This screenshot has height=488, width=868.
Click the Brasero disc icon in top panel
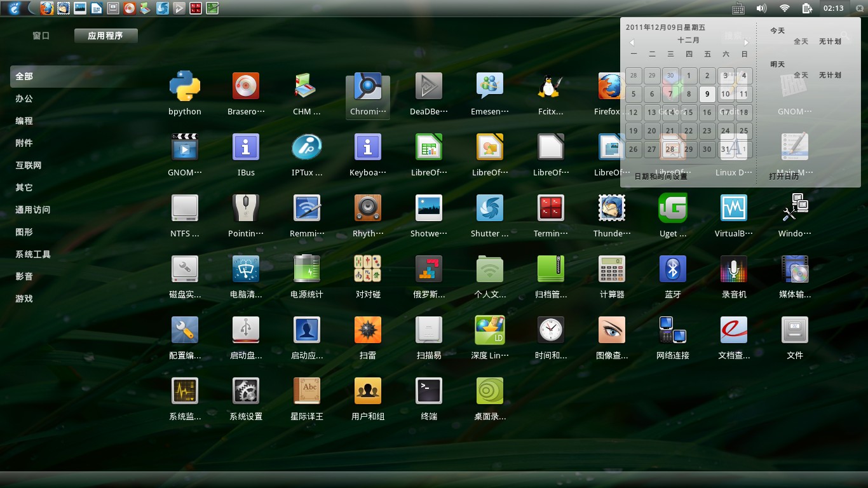tap(130, 8)
